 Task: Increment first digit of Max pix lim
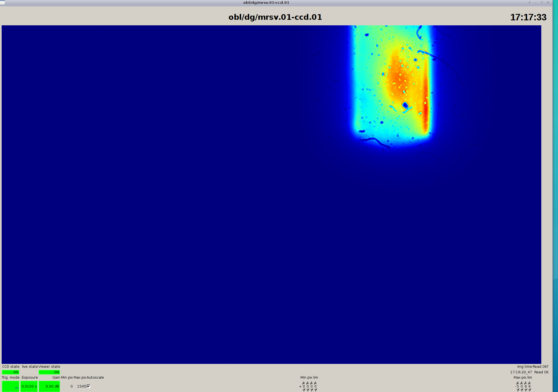click(518, 383)
